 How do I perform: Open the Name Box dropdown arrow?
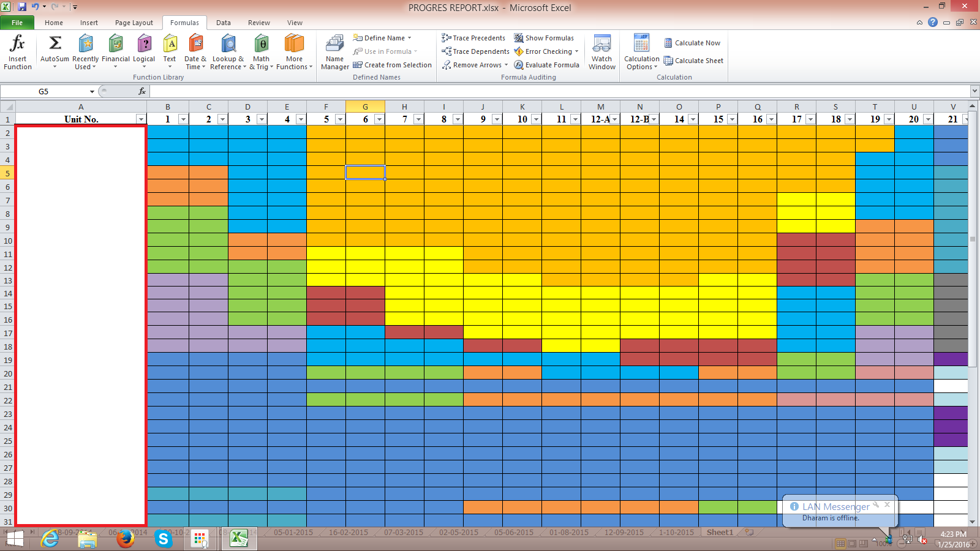(x=92, y=92)
